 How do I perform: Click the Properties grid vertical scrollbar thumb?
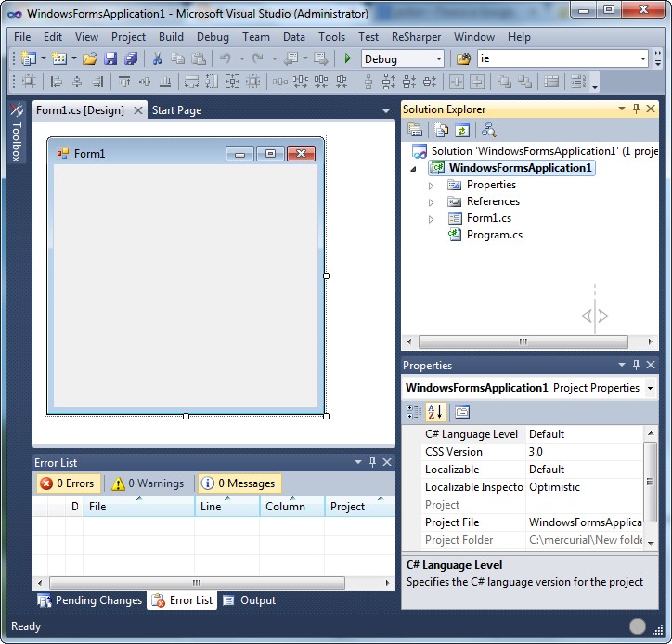tap(650, 482)
